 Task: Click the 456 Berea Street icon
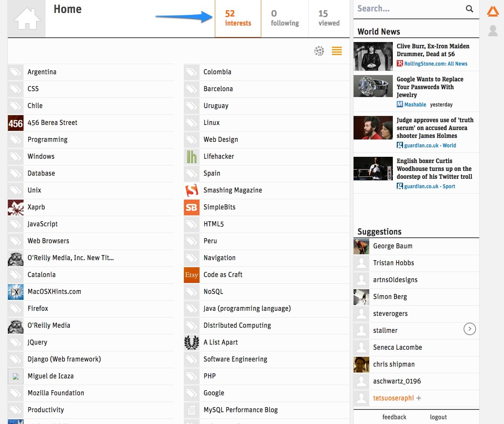coord(16,123)
